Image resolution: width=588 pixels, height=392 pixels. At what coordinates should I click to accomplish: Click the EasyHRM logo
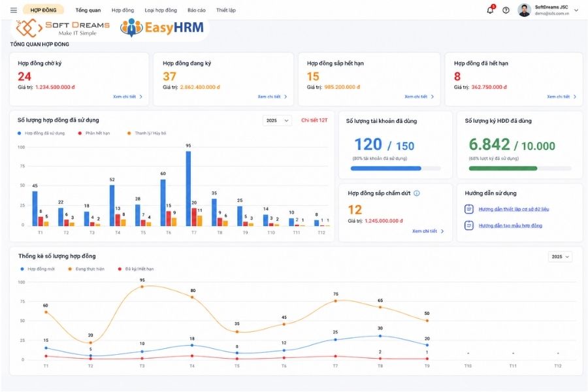pos(162,27)
